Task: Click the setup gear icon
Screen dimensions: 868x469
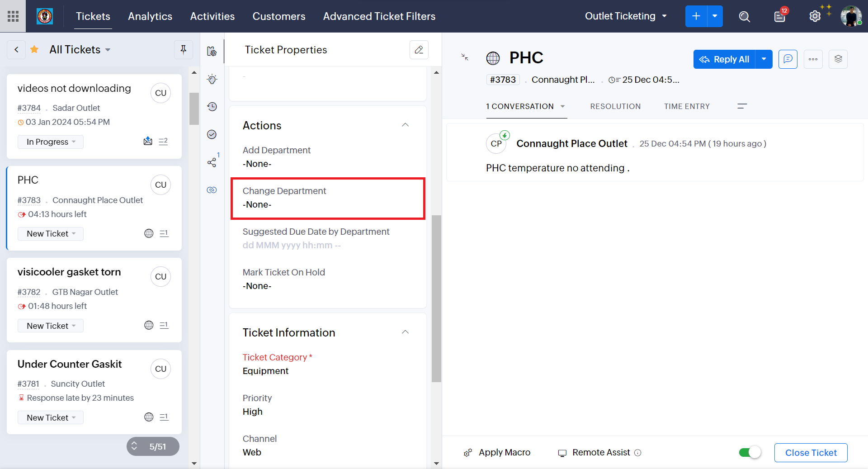Action: point(815,17)
